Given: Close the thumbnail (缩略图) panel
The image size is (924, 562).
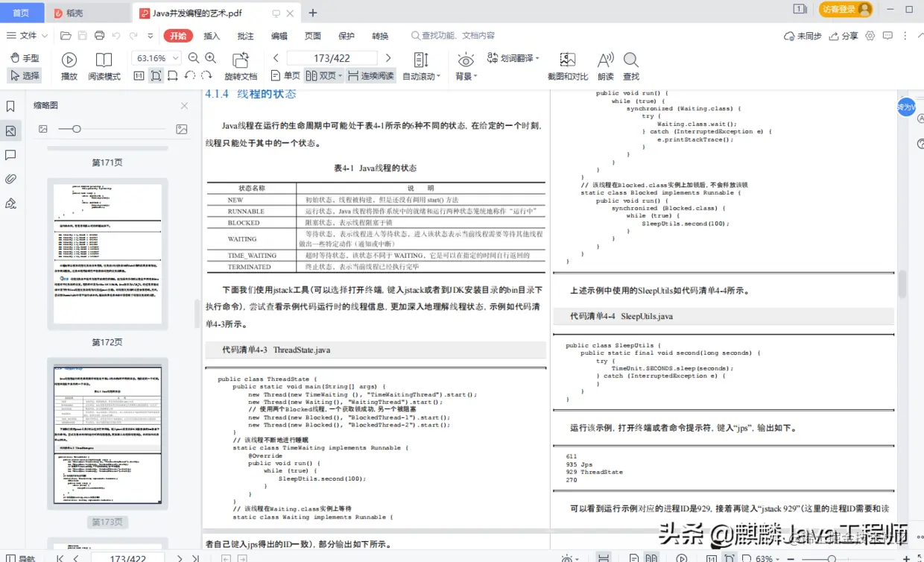Looking at the screenshot, I should click(x=184, y=106).
